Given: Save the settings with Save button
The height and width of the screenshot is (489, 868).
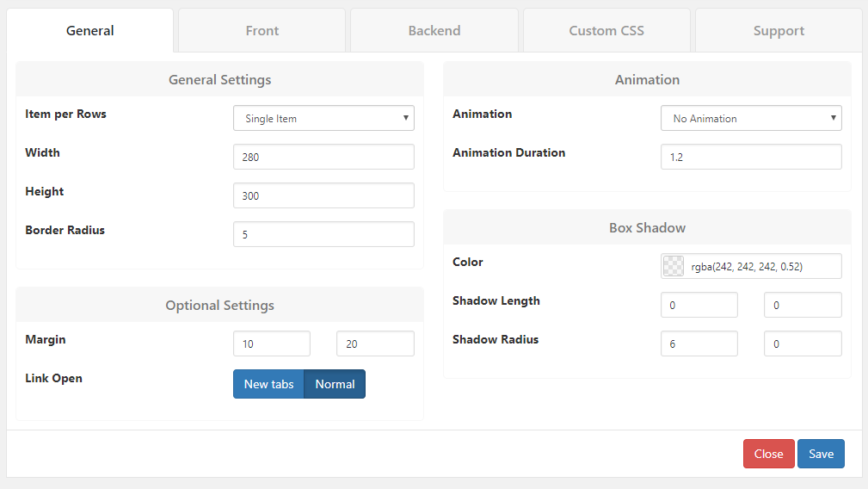Looking at the screenshot, I should tap(821, 454).
